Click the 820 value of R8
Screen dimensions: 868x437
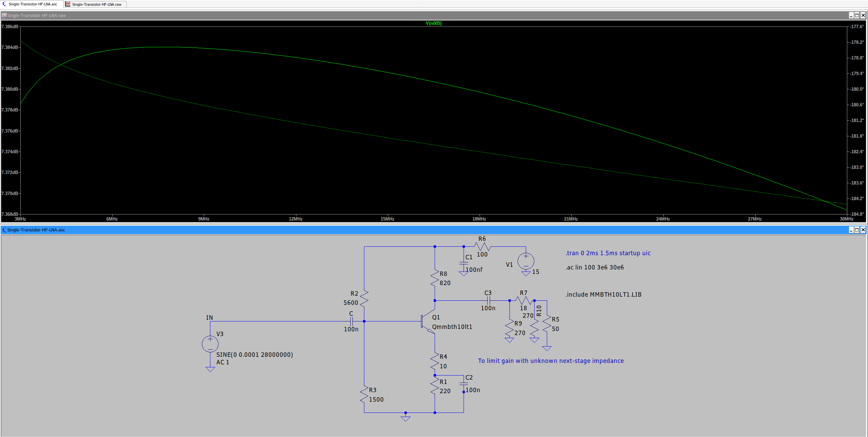[445, 283]
